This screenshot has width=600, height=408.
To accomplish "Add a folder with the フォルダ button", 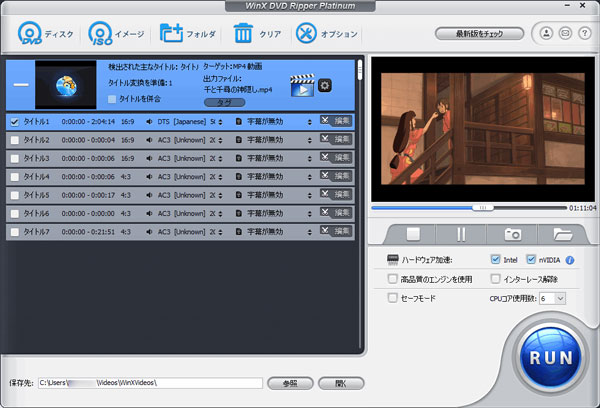I will [x=188, y=34].
